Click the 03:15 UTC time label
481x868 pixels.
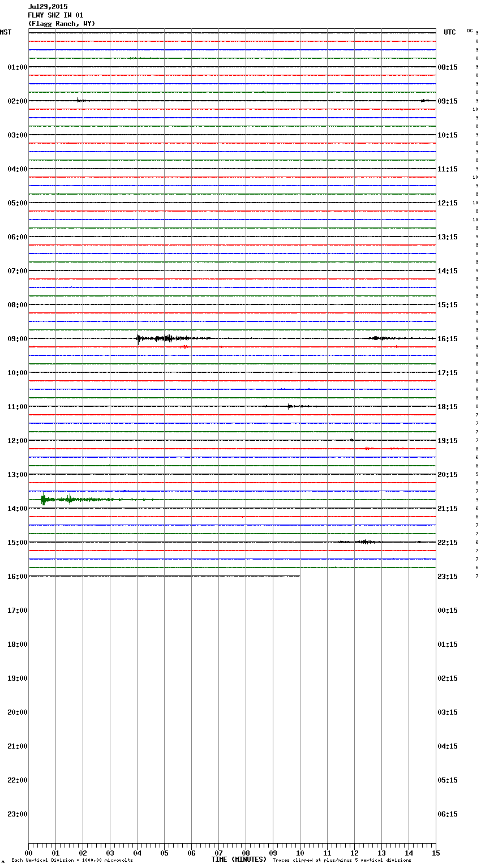(x=448, y=712)
